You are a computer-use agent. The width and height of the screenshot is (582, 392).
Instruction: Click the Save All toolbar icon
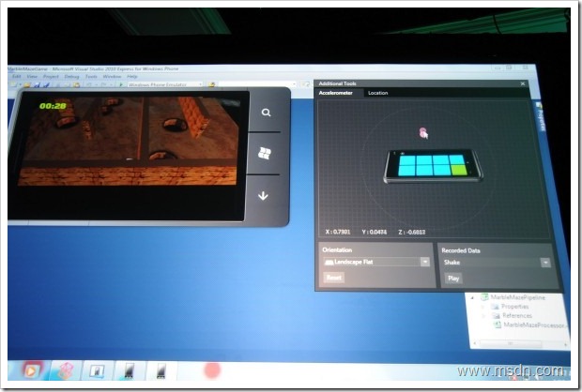tap(47, 84)
